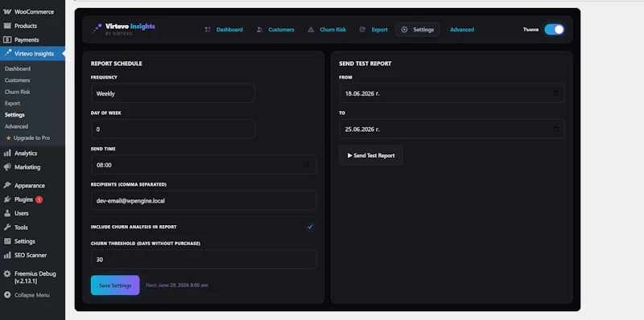The height and width of the screenshot is (320, 644).
Task: Click the Plugins update badge showing 1
Action: pos(39,199)
